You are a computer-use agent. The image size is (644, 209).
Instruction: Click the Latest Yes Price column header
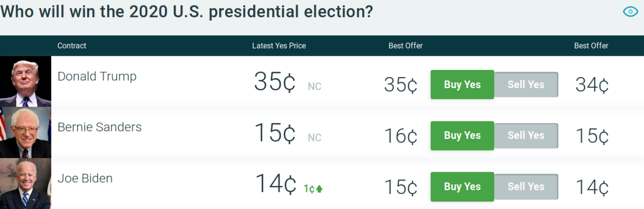279,46
